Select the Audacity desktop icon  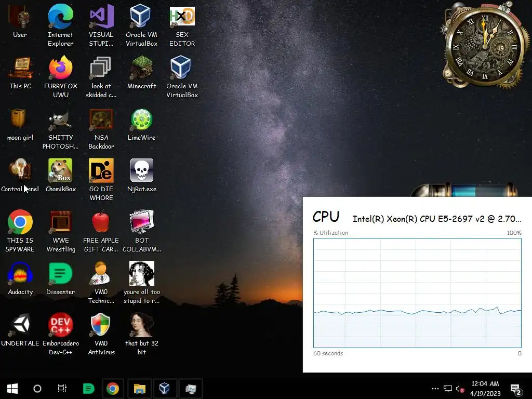point(20,279)
